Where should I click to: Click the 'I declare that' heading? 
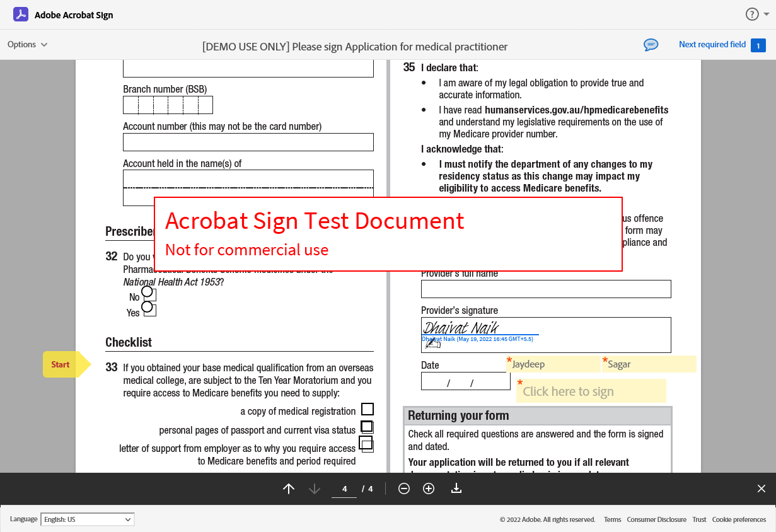tap(449, 67)
